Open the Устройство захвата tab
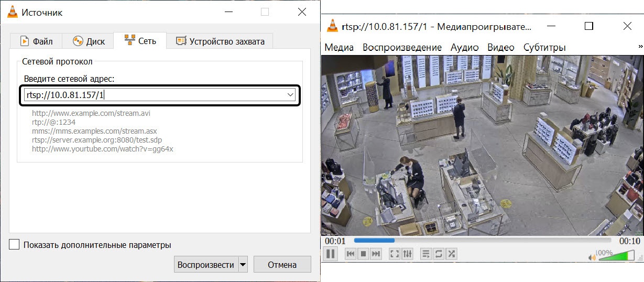The image size is (644, 282). coord(220,41)
